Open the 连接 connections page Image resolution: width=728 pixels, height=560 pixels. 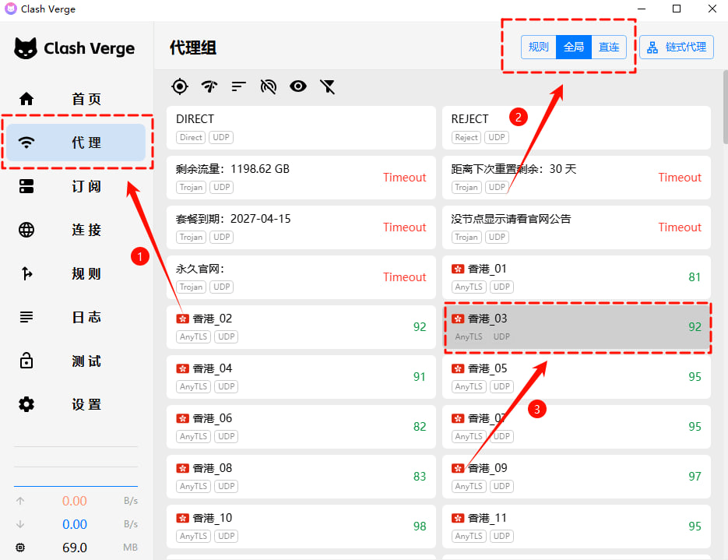tap(76, 230)
